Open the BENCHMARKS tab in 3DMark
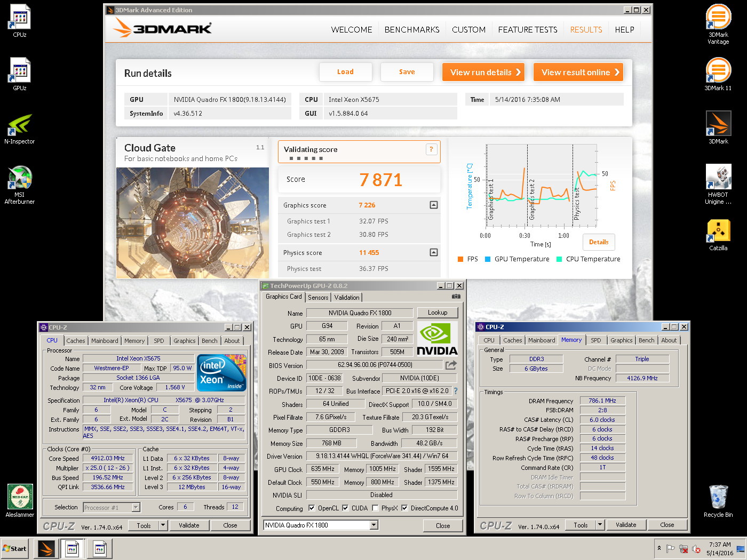 412,30
